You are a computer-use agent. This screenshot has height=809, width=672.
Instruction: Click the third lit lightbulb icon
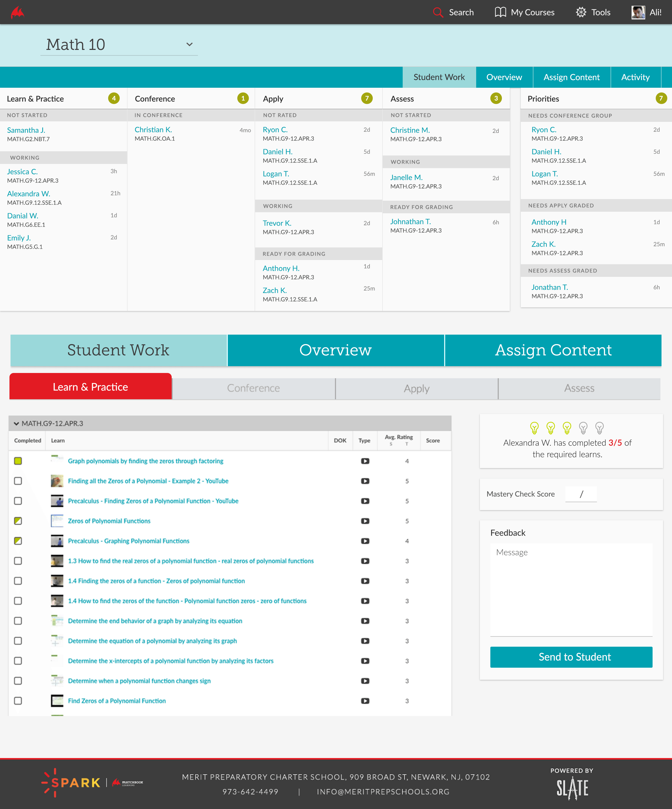point(567,428)
